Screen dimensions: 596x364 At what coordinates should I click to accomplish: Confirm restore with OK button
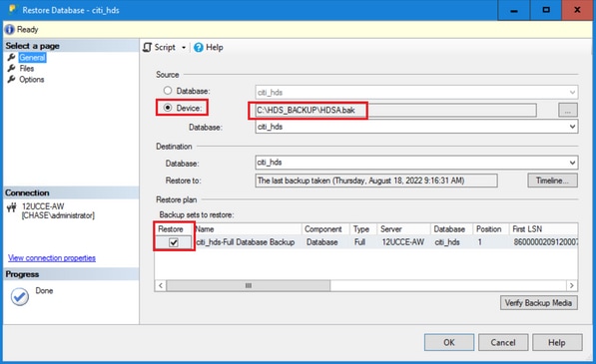(449, 342)
